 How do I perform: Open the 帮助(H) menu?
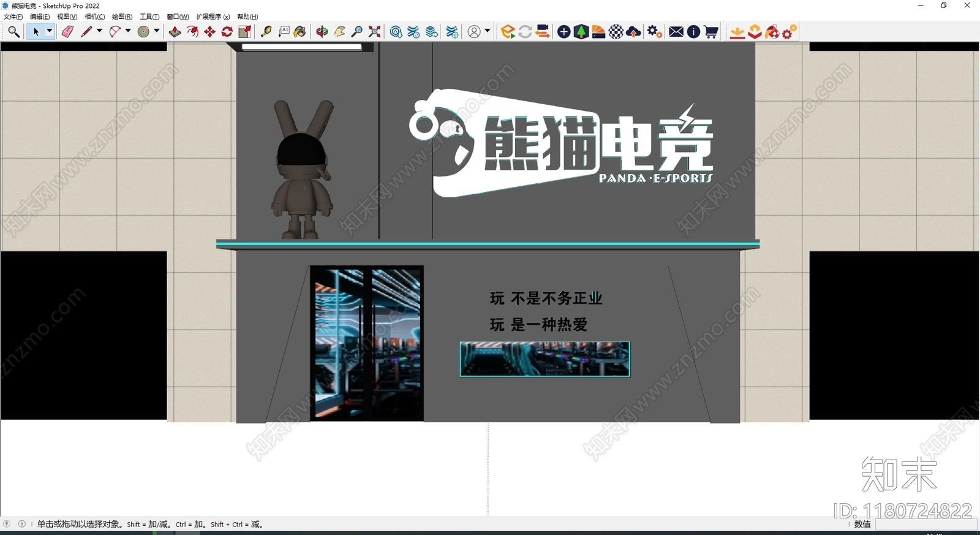click(247, 17)
